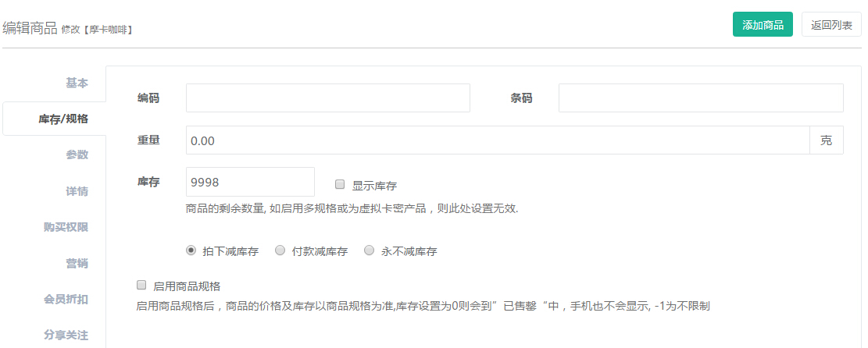The height and width of the screenshot is (348, 868).
Task: Go to the 购买权限 tab
Action: click(x=66, y=227)
